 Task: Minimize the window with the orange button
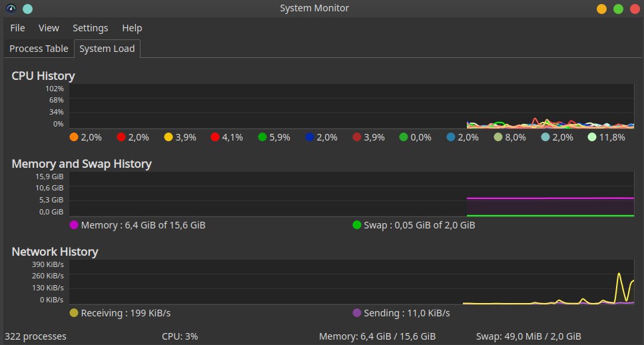pyautogui.click(x=601, y=9)
